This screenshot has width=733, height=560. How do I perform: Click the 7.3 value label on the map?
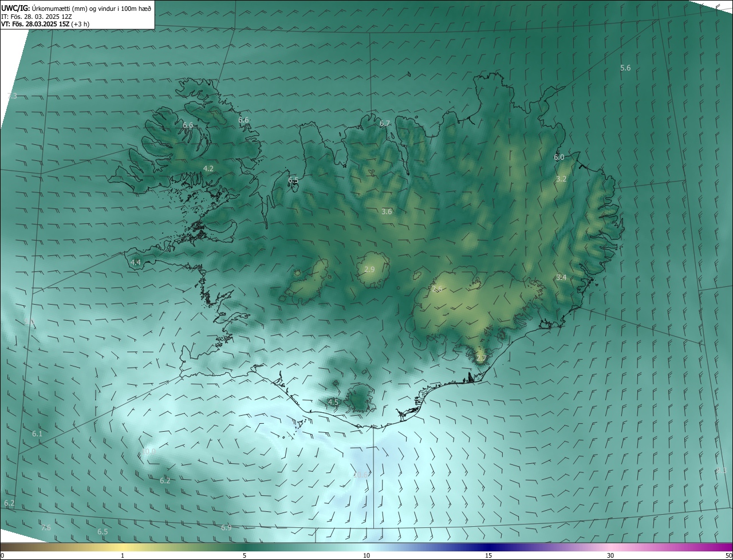(x=12, y=96)
